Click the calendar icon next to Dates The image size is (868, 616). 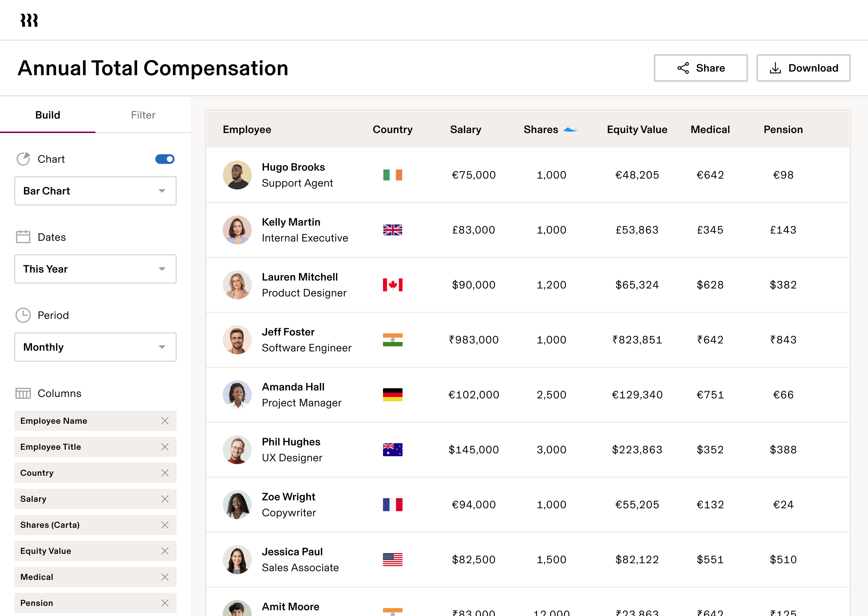pos(23,237)
